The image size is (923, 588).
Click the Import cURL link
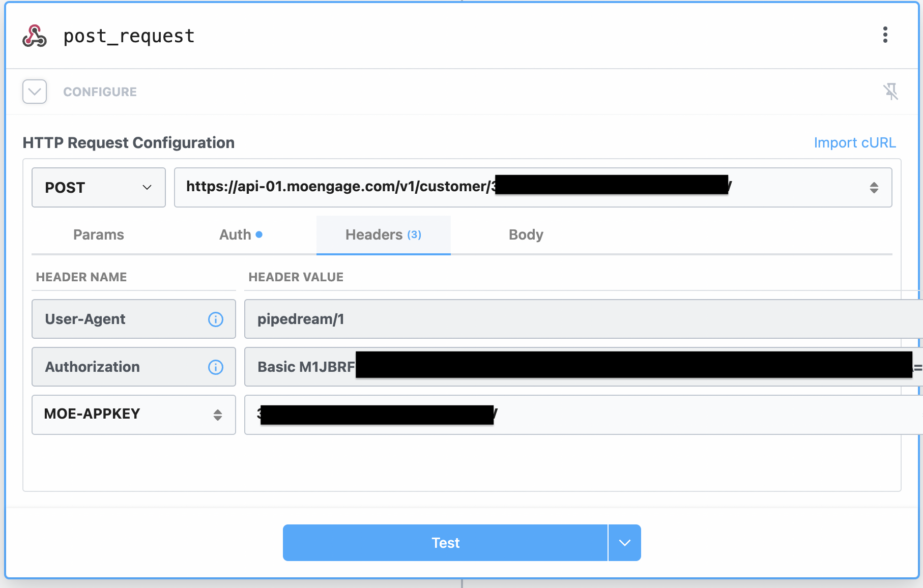pos(855,143)
